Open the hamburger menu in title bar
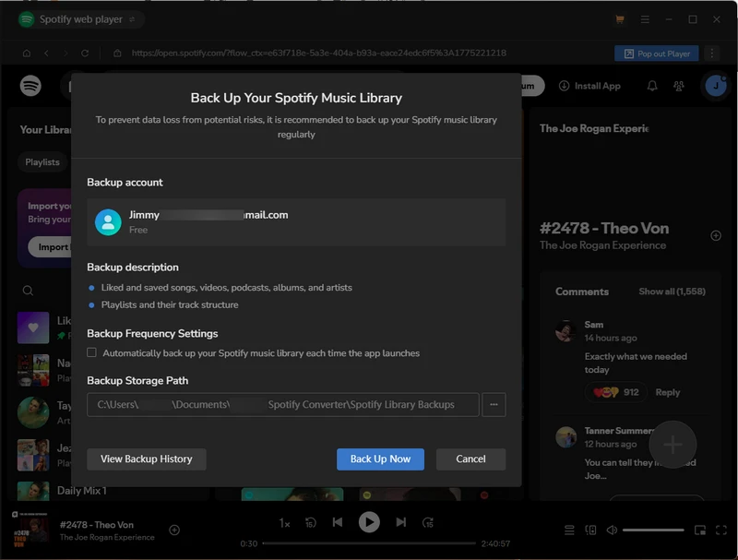Viewport: 738px width, 560px height. point(645,19)
